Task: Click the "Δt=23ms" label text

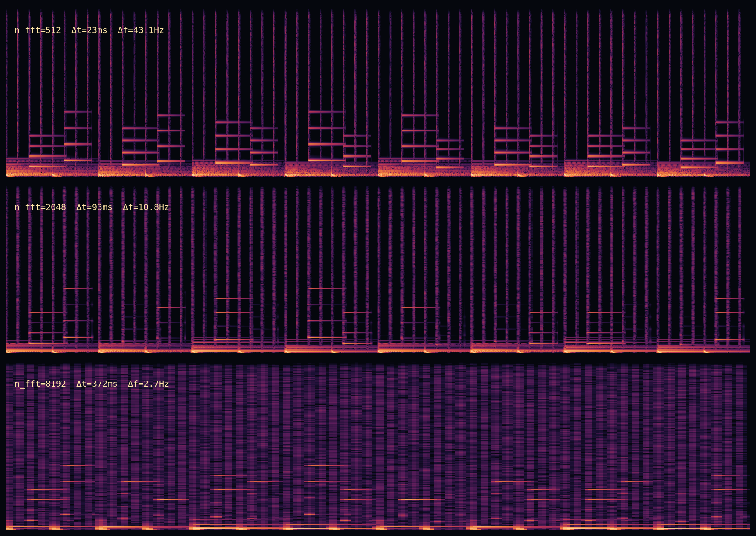Action: [89, 30]
